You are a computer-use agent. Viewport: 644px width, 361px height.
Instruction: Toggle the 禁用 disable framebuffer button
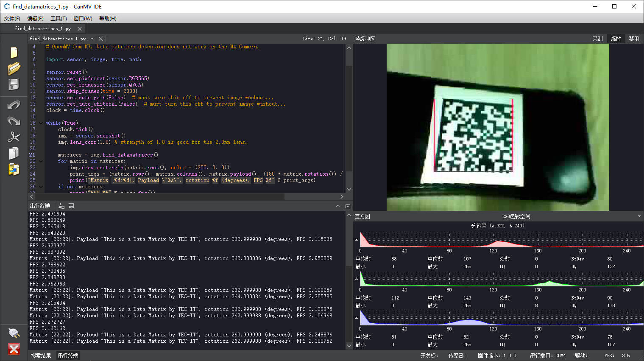pos(634,39)
